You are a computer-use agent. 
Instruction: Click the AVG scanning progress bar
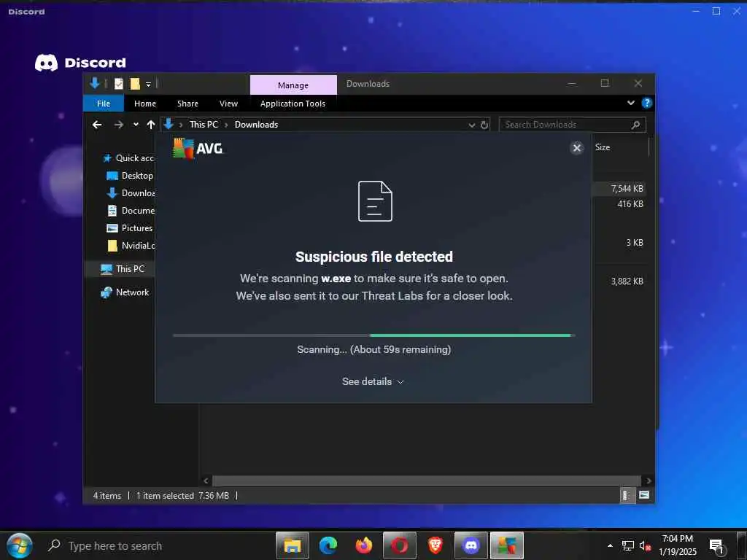[x=374, y=335]
